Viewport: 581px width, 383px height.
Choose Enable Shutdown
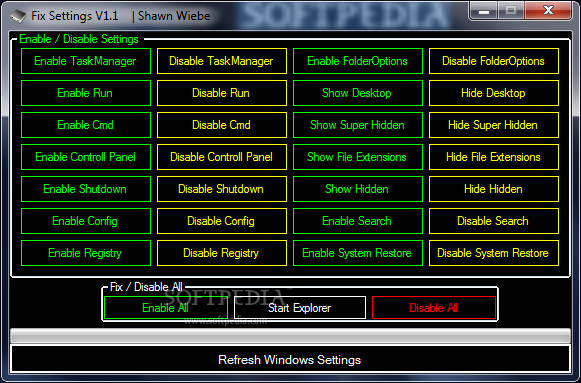tap(86, 189)
